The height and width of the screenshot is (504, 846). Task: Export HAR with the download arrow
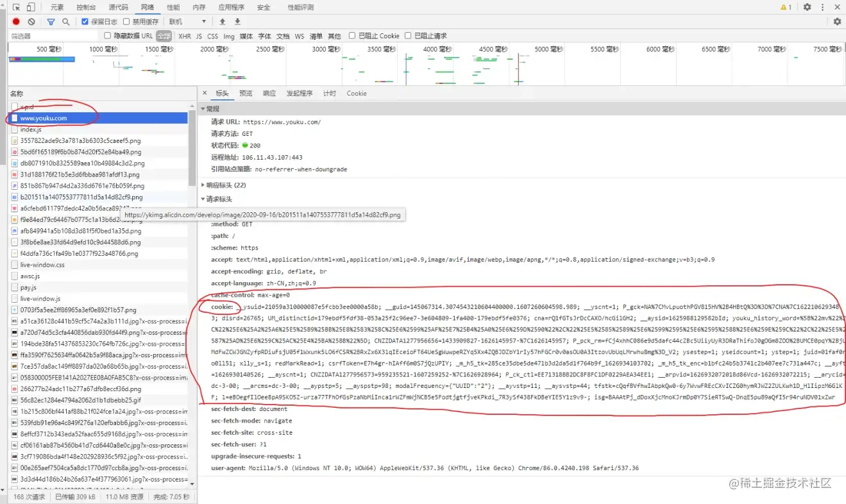point(237,22)
